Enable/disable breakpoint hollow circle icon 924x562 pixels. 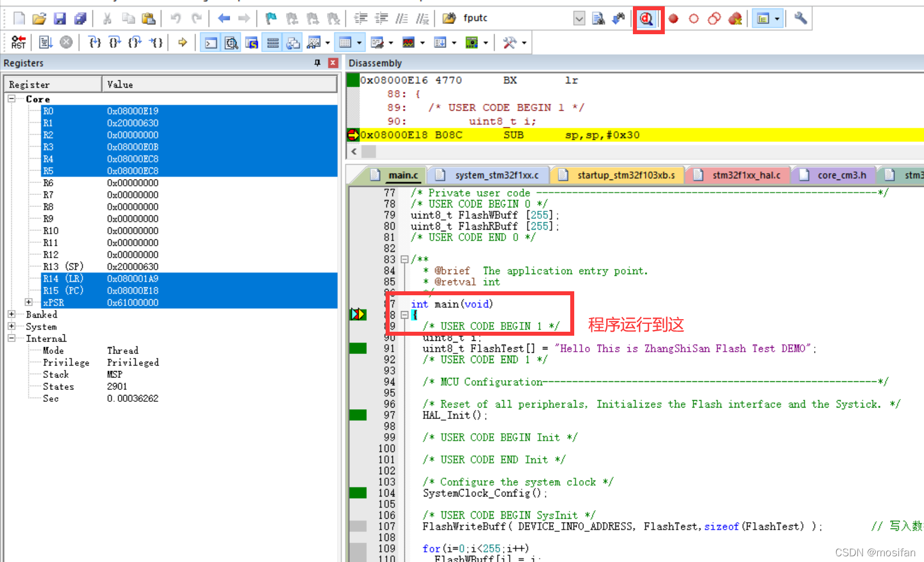(693, 18)
